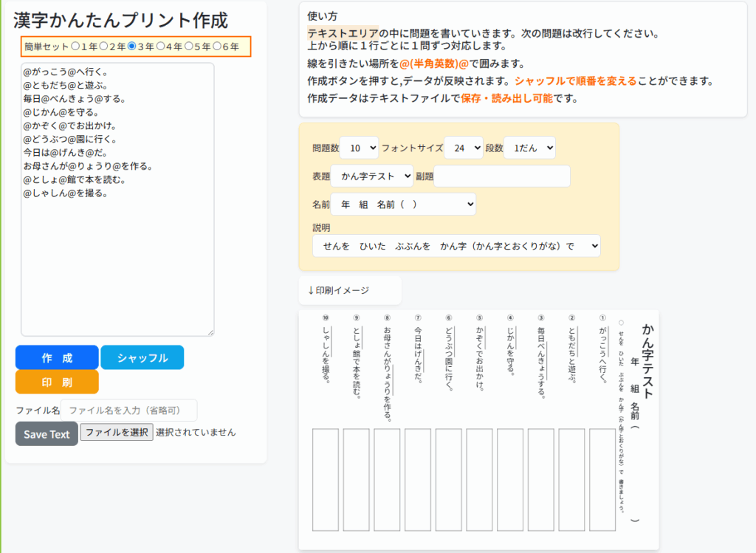The image size is (756, 553).
Task: Open the 説明 instruction text dropdown
Action: [x=456, y=246]
